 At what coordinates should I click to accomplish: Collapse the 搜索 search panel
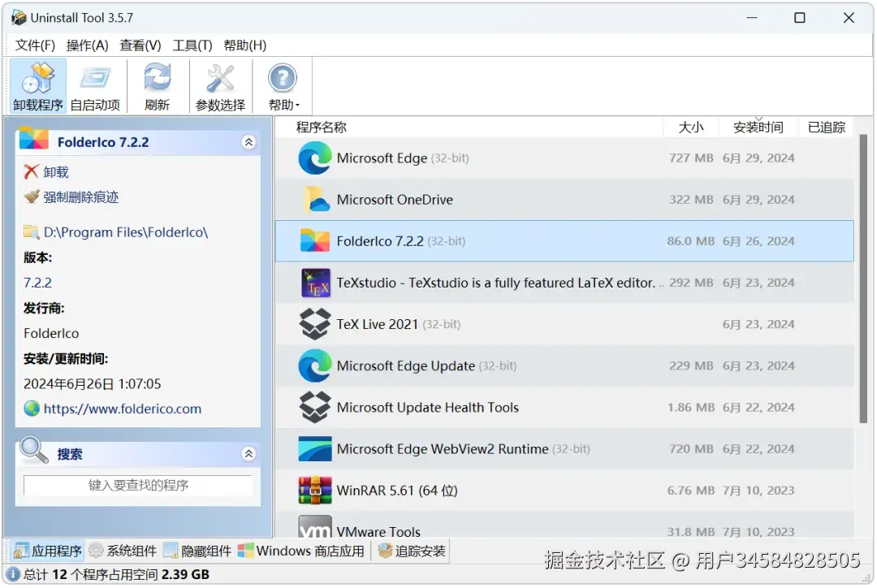coord(249,454)
